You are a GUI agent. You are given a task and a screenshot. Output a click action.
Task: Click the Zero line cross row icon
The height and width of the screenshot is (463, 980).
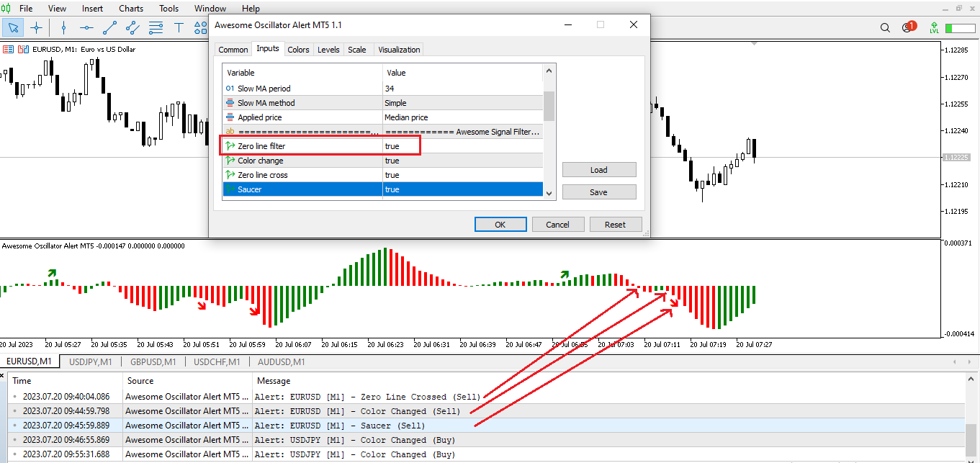[x=230, y=175]
